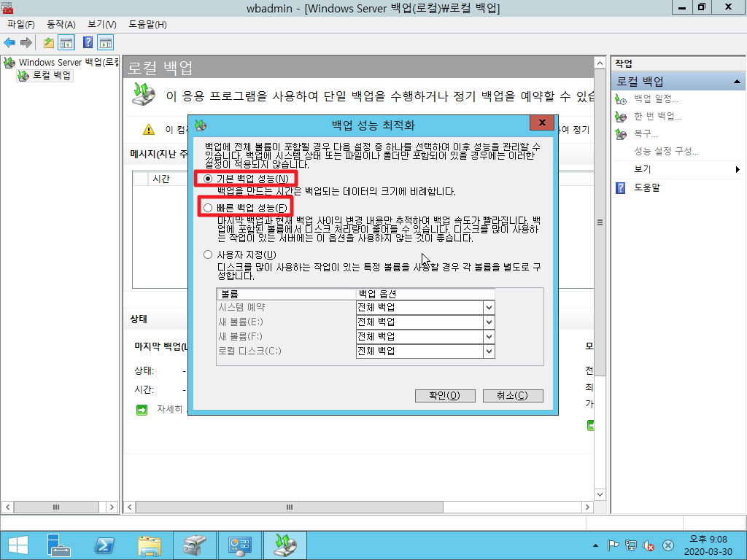Click 볼륨 column header
This screenshot has width=747, height=560.
(x=286, y=295)
